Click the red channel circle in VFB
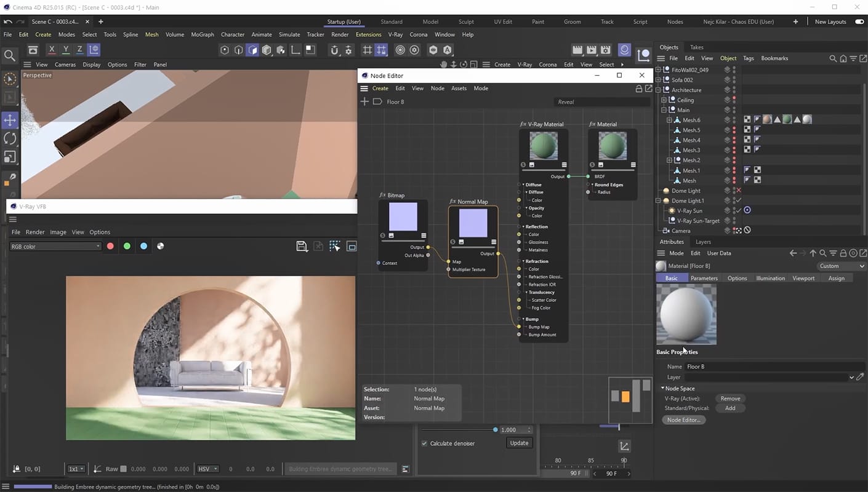 tap(111, 246)
